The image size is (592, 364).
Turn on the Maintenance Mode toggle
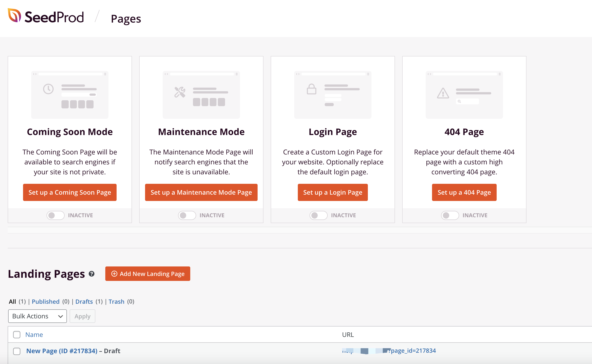coord(187,215)
